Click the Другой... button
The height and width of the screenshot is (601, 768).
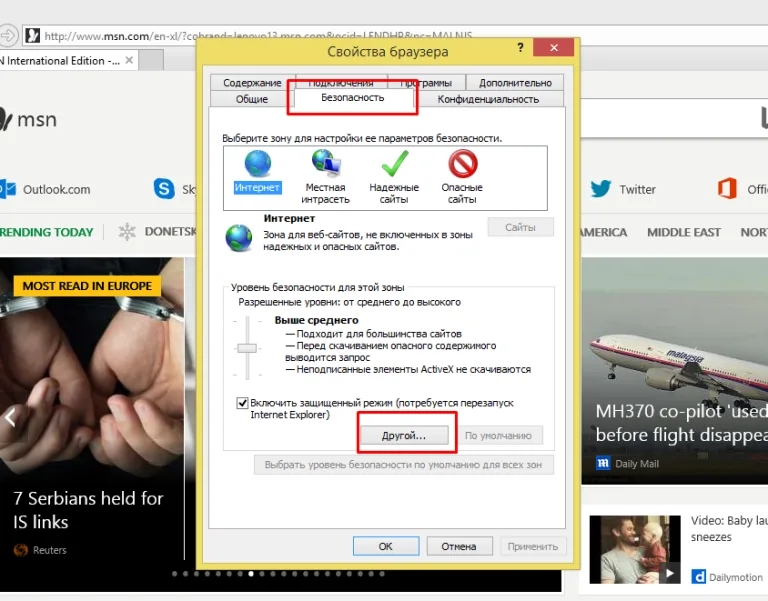click(404, 435)
